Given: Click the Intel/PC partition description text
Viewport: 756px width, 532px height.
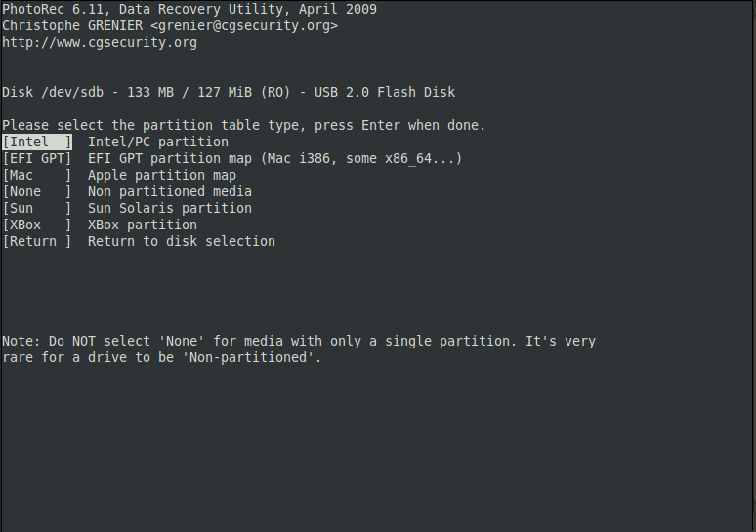Looking at the screenshot, I should 158,143.
